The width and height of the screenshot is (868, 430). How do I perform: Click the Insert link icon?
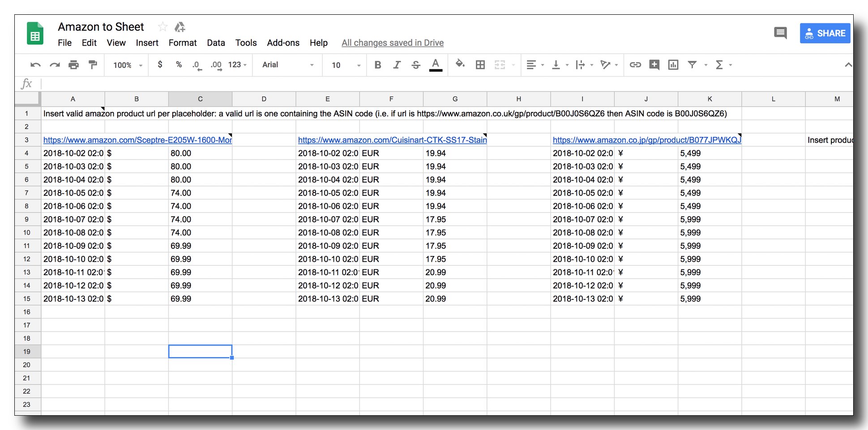coord(635,65)
